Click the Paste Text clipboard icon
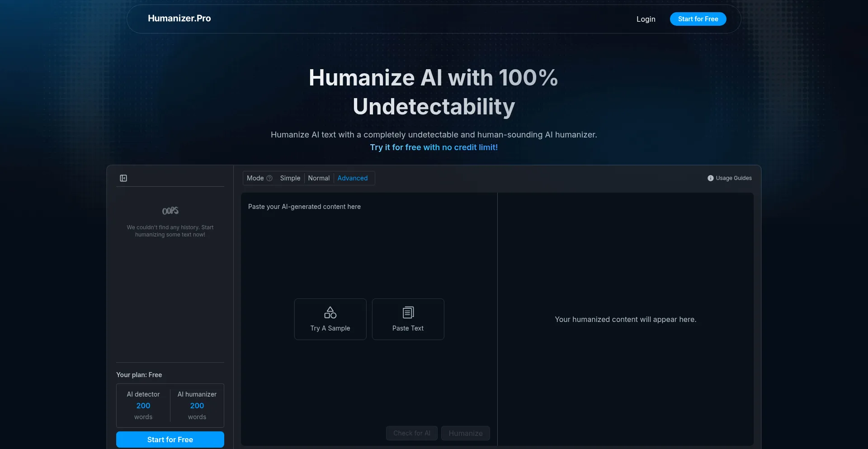The height and width of the screenshot is (449, 868). click(x=408, y=312)
